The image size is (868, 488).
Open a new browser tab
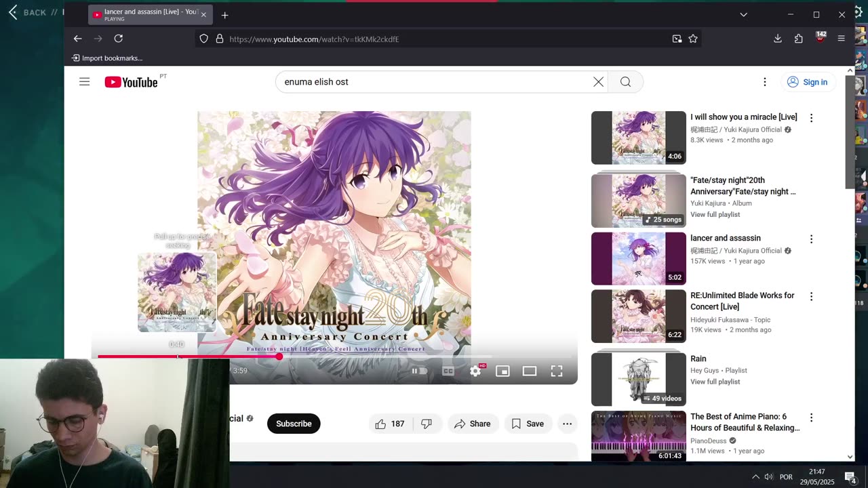click(224, 15)
